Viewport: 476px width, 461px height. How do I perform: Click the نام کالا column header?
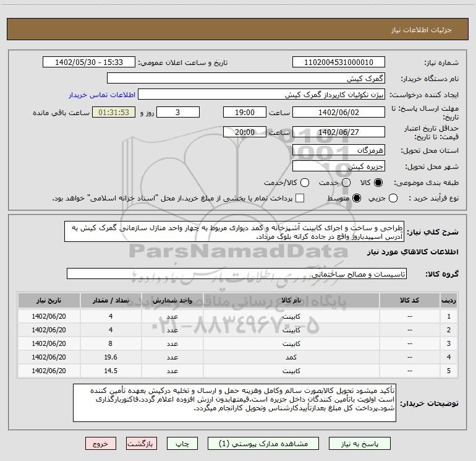tap(291, 300)
